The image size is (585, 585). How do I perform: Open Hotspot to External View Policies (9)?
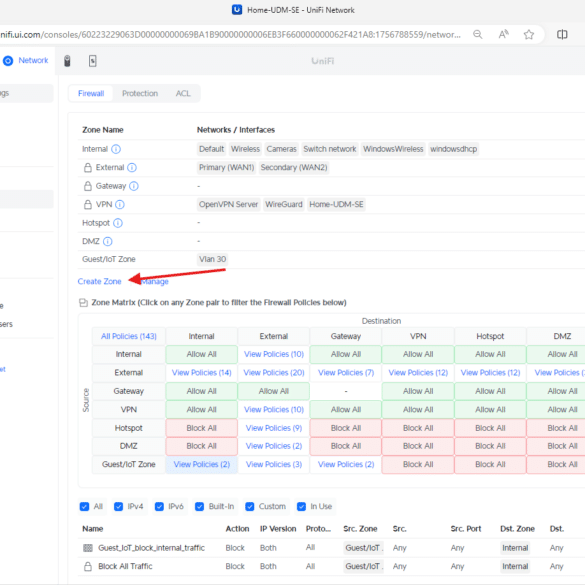click(274, 428)
